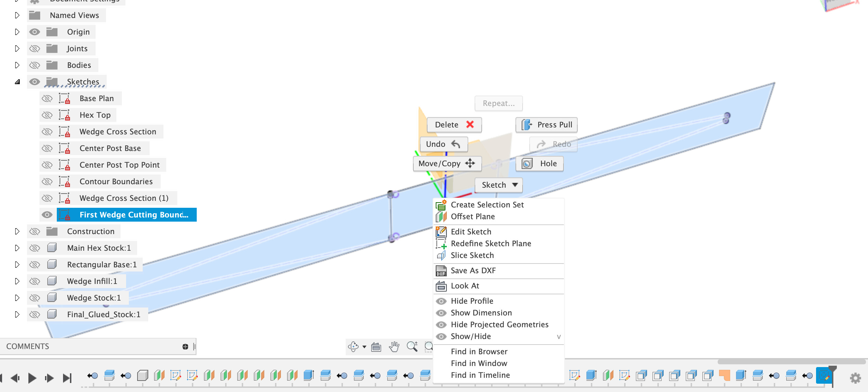Click the Repeat... button

click(x=498, y=103)
